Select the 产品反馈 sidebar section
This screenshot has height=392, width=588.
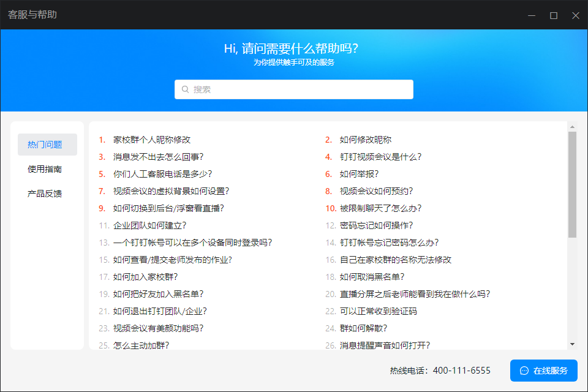pyautogui.click(x=47, y=194)
